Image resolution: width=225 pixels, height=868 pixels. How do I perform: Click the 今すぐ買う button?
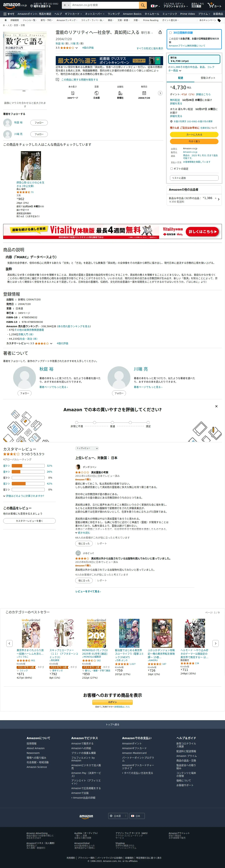point(194,142)
